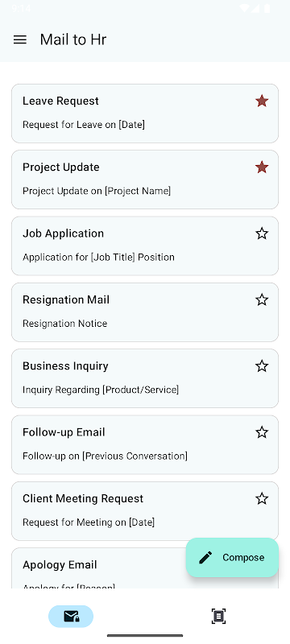Image resolution: width=290 pixels, height=644 pixels.
Task: Open the Project Update template card
Action: (x=145, y=180)
